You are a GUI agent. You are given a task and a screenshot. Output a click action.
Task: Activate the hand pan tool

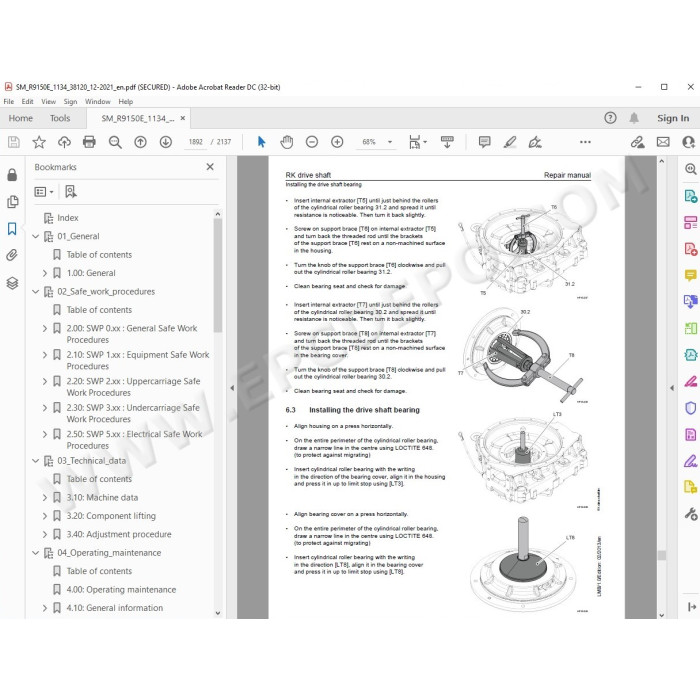[287, 142]
